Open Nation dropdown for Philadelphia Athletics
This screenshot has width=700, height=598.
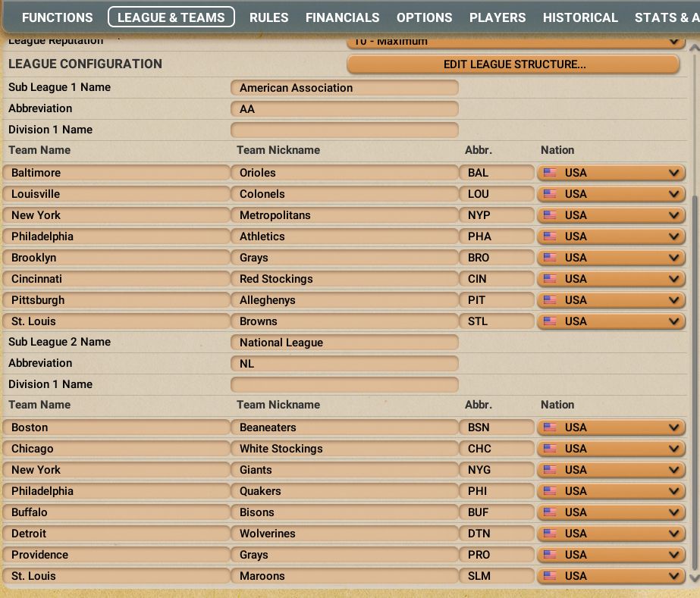click(611, 236)
